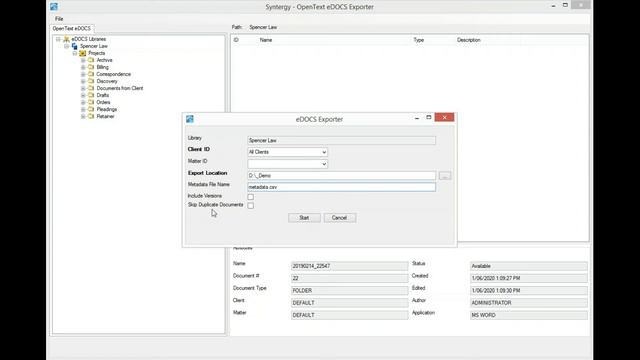This screenshot has height=360, width=640.
Task: Click the Orders folder icon
Action: pyautogui.click(x=91, y=102)
